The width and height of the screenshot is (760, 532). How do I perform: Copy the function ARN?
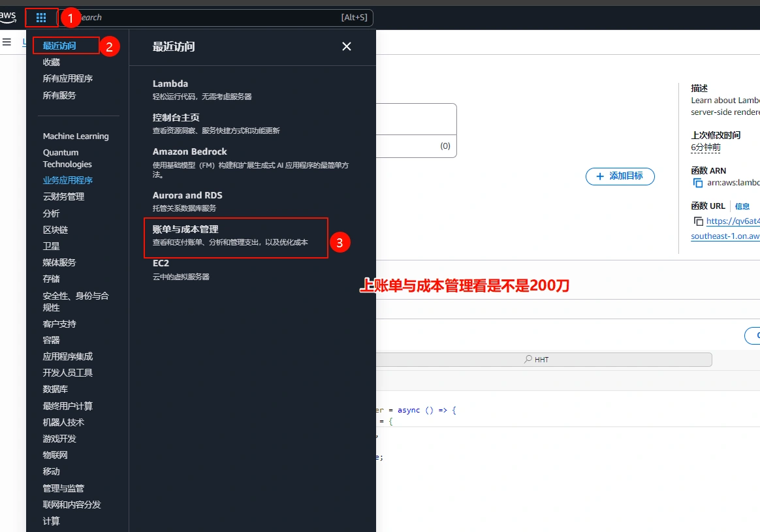click(x=698, y=183)
